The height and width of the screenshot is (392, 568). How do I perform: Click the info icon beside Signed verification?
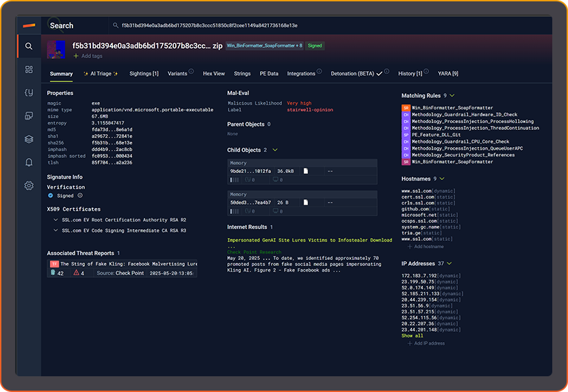coord(79,196)
